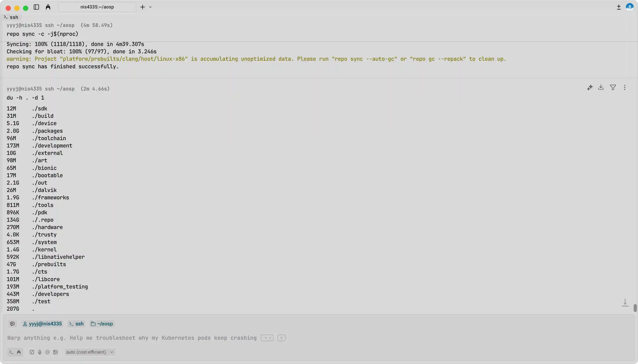This screenshot has width=638, height=364.
Task: Toggle the left sidebar panel icon
Action: coord(36,7)
